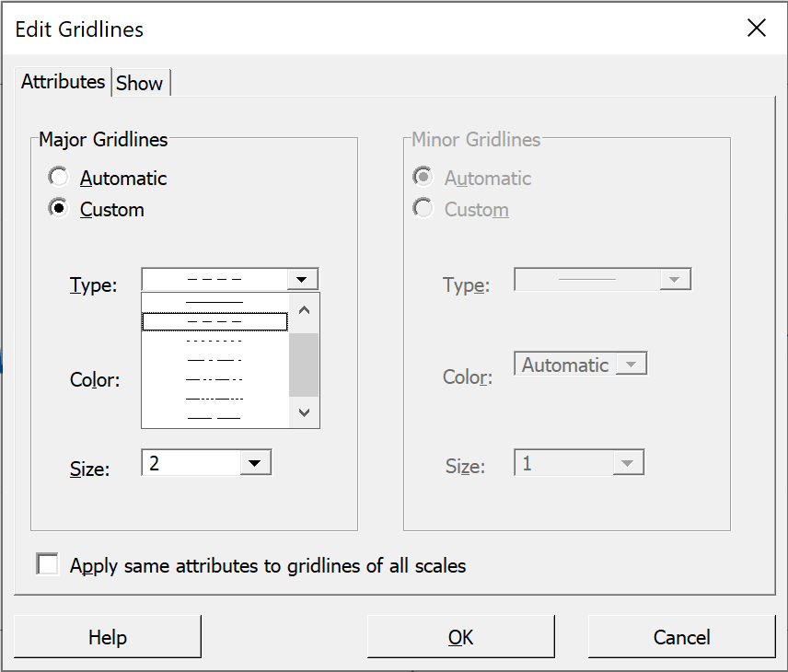Collapse the Major Gridlines Type dropdown arrow
This screenshot has height=672, width=788.
pos(302,280)
